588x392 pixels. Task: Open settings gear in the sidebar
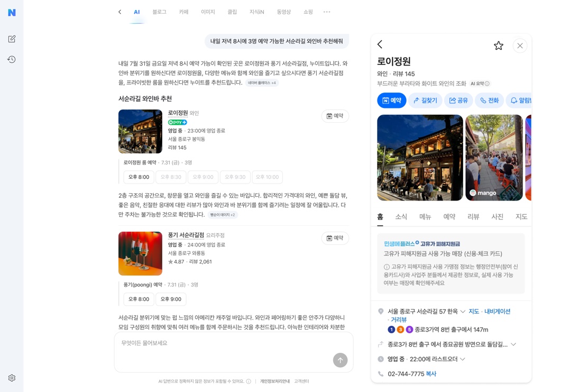12,378
